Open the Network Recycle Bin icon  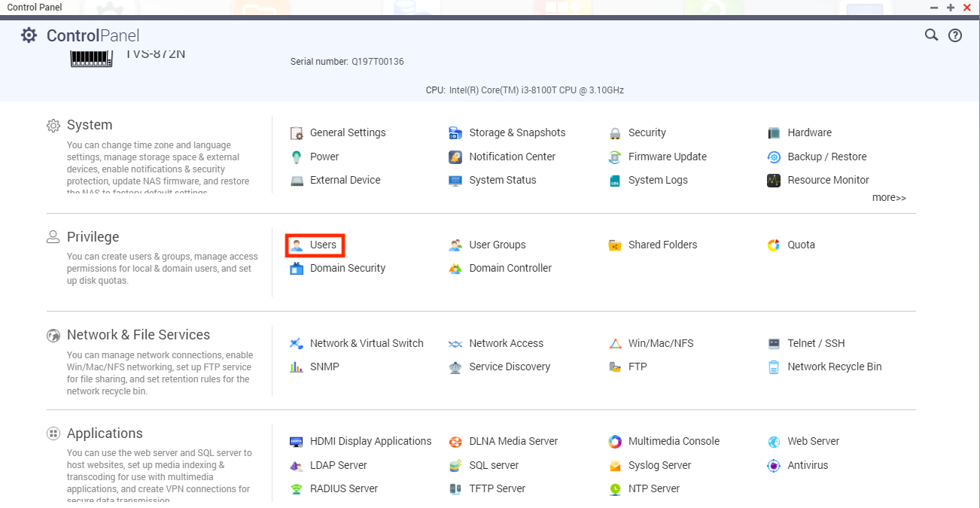[x=774, y=367]
